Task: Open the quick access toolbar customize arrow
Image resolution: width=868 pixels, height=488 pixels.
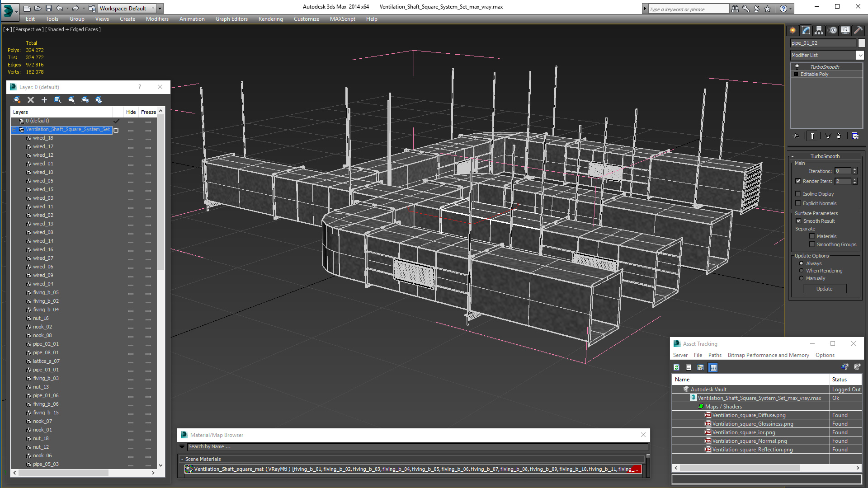Action: pyautogui.click(x=160, y=8)
